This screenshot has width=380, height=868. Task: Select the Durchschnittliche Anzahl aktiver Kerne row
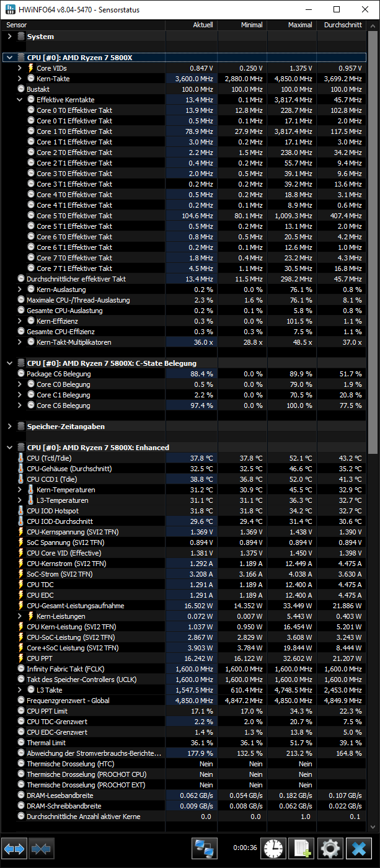184,817
